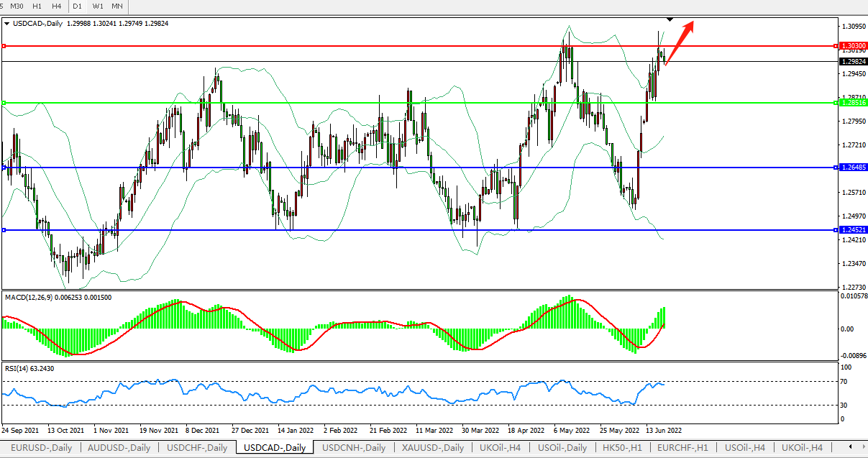
Task: Switch to the EURUSD-,Daily chart tab
Action: tap(40, 447)
